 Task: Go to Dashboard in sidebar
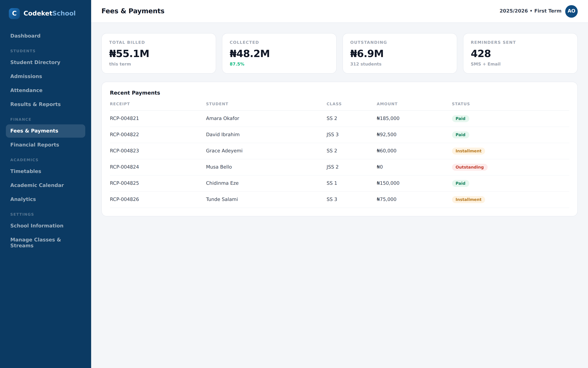[x=45, y=36]
